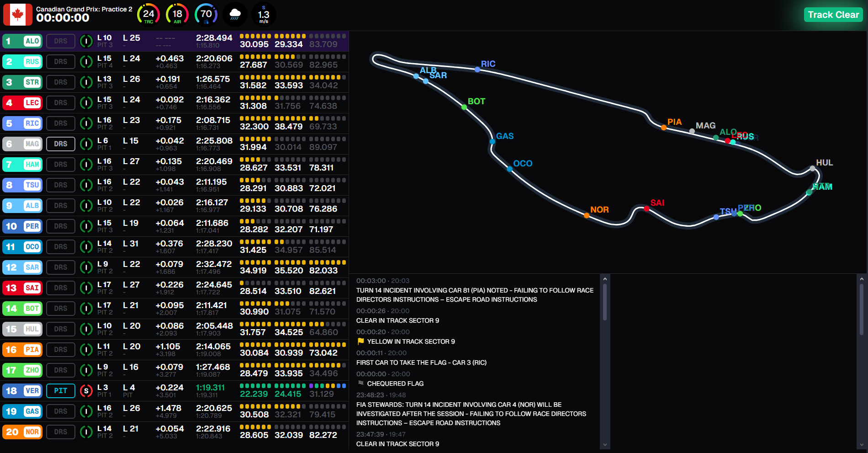Click the 'TURN 14 INCIDENT INVOLVING CAR 81' message
868x453 pixels.
(x=475, y=295)
